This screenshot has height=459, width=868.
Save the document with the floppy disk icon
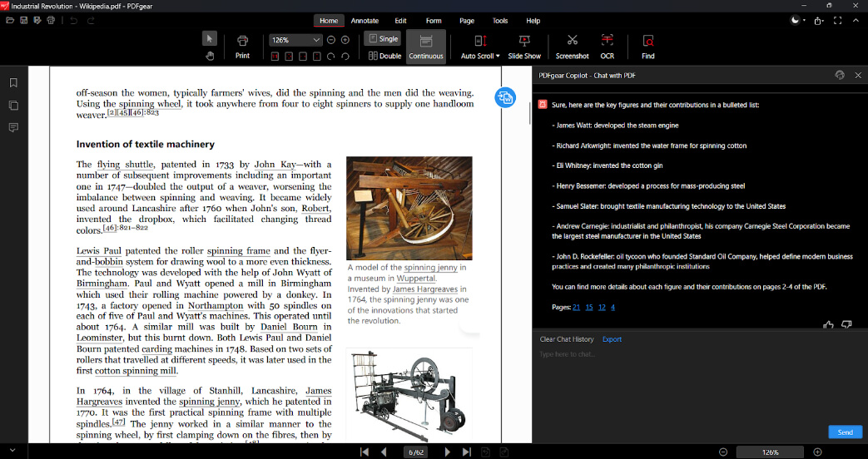click(24, 21)
